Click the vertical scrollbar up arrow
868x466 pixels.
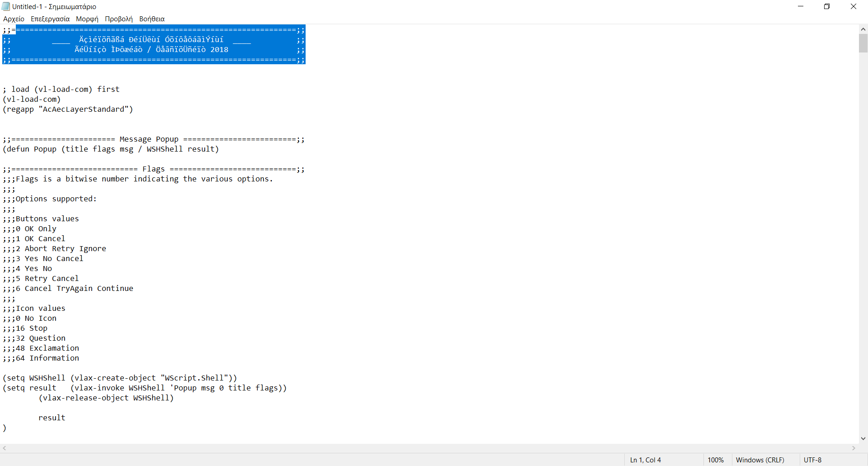pos(863,29)
